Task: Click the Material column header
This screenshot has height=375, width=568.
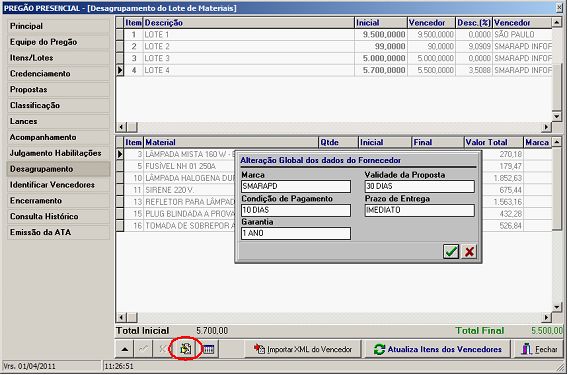Action: [231, 142]
